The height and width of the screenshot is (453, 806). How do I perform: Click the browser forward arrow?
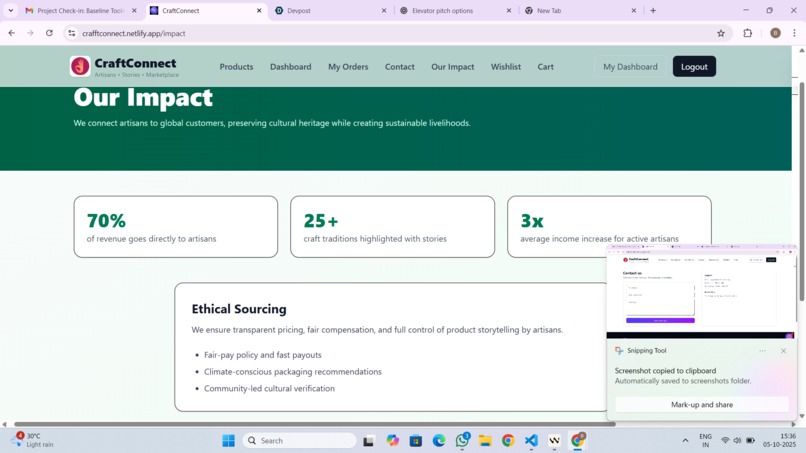[30, 33]
